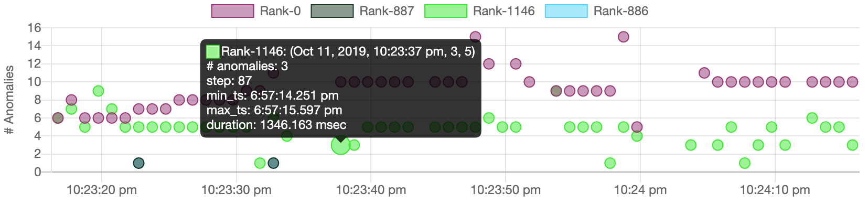Screen dimensions: 868x204
Task: Select Rank-0 point at 15 before 10:24 pm
Action: 624,37
